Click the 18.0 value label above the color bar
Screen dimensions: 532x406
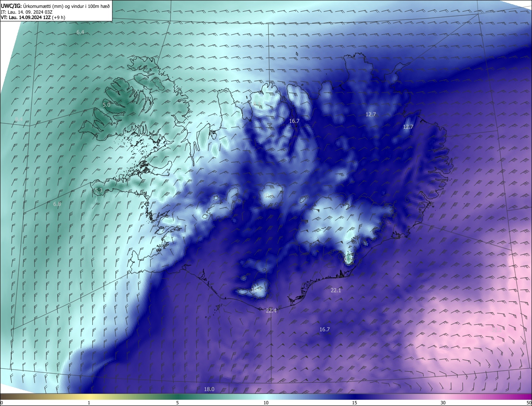click(209, 389)
